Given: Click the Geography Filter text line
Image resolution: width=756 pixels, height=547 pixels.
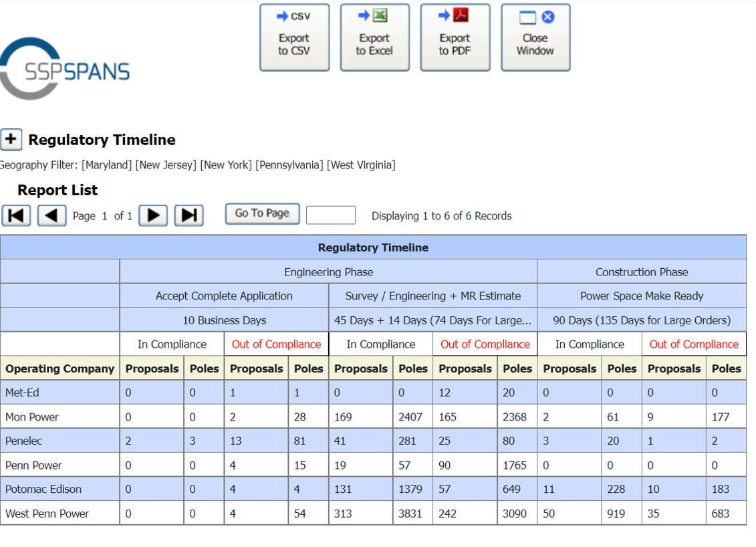Looking at the screenshot, I should point(198,165).
